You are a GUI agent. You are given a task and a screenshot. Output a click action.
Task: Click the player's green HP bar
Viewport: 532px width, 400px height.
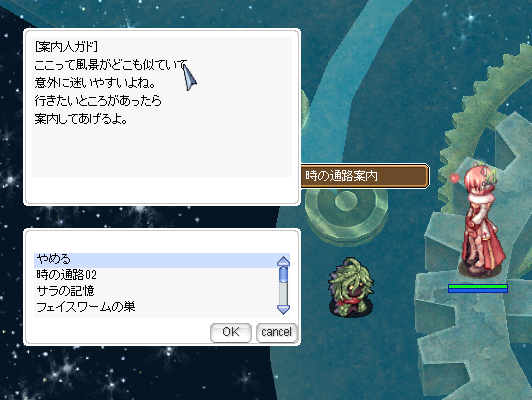478,287
